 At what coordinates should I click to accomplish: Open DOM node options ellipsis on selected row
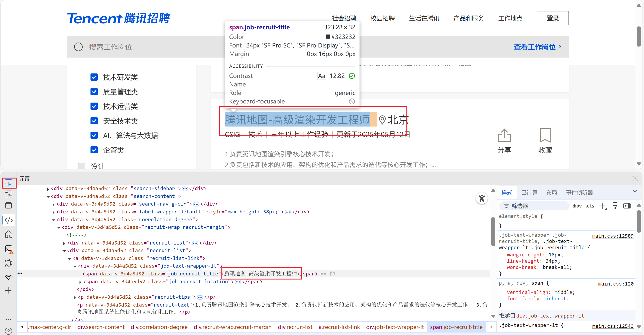(20, 273)
